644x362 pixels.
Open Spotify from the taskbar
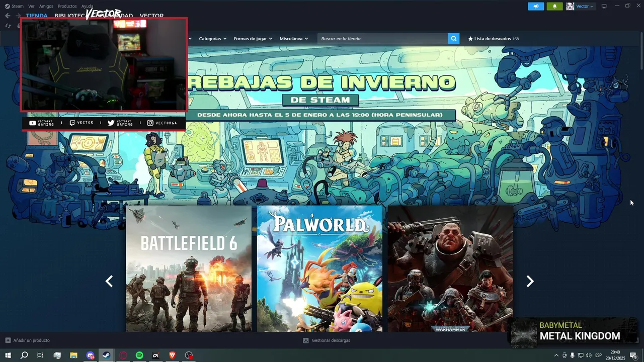[139, 355]
